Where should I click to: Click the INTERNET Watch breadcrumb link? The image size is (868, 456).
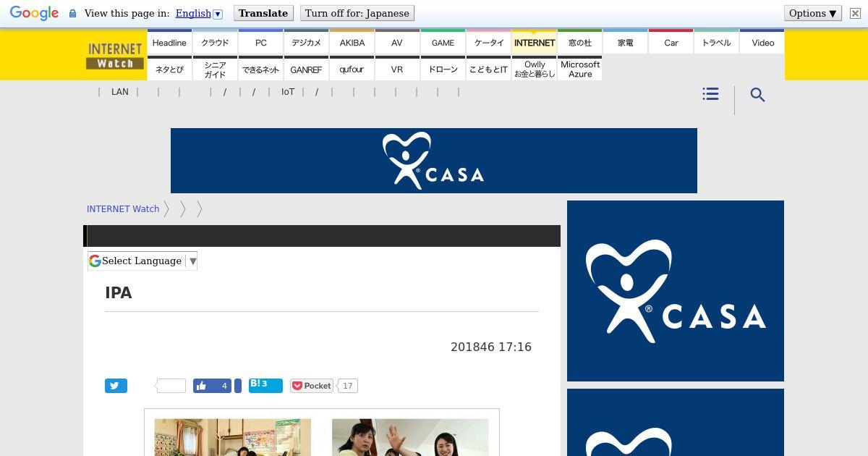[123, 208]
